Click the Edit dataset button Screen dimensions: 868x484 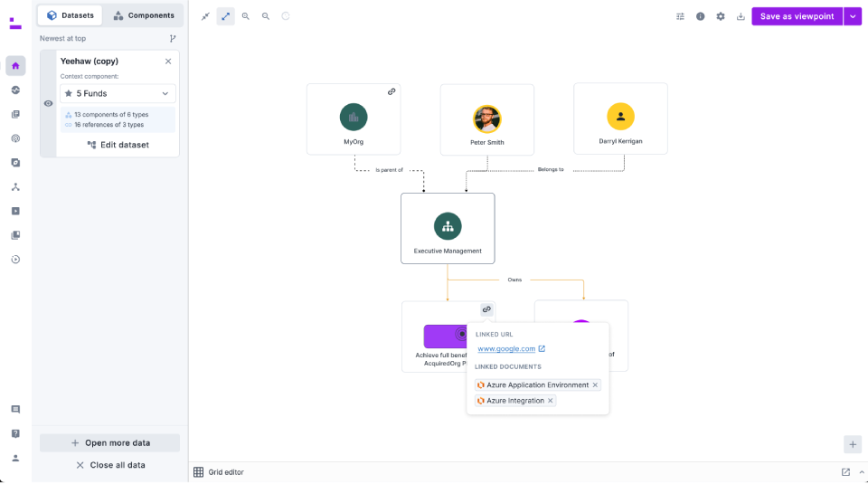pos(118,145)
